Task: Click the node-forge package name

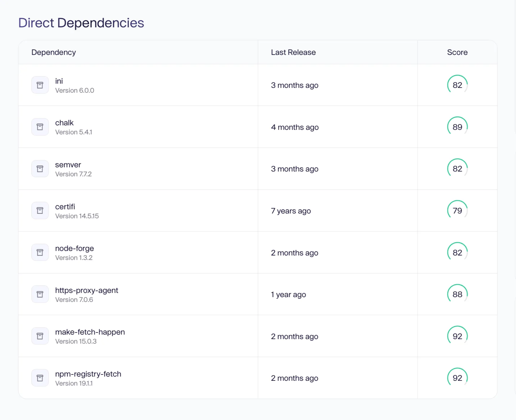Action: point(74,249)
